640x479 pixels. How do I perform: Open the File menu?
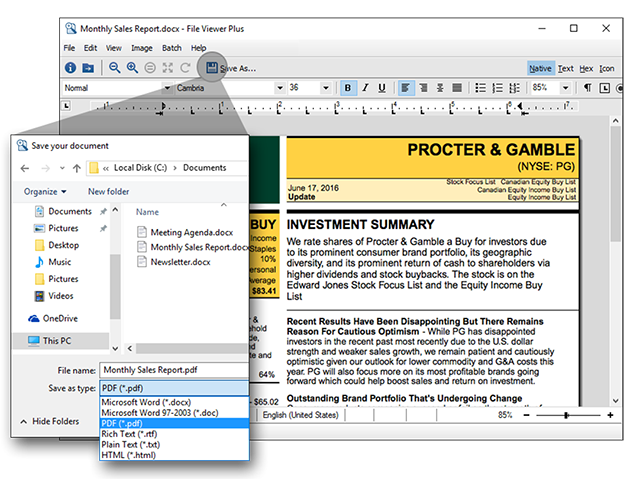(x=69, y=48)
